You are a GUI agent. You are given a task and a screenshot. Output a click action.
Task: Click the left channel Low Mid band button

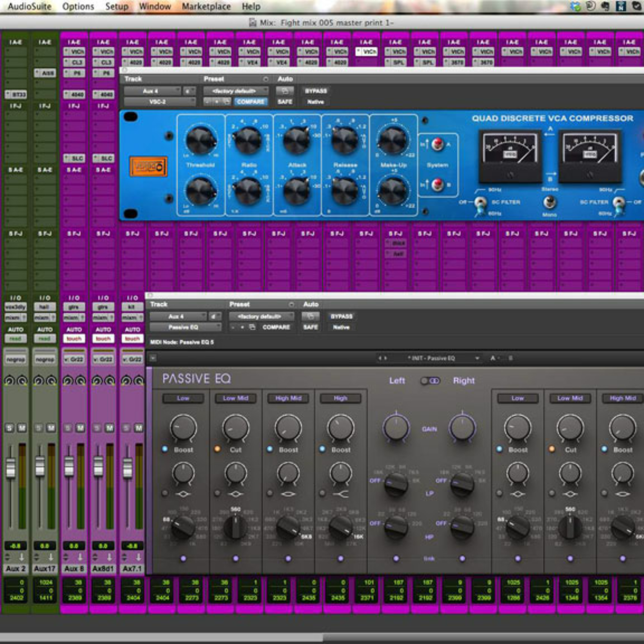tap(235, 398)
